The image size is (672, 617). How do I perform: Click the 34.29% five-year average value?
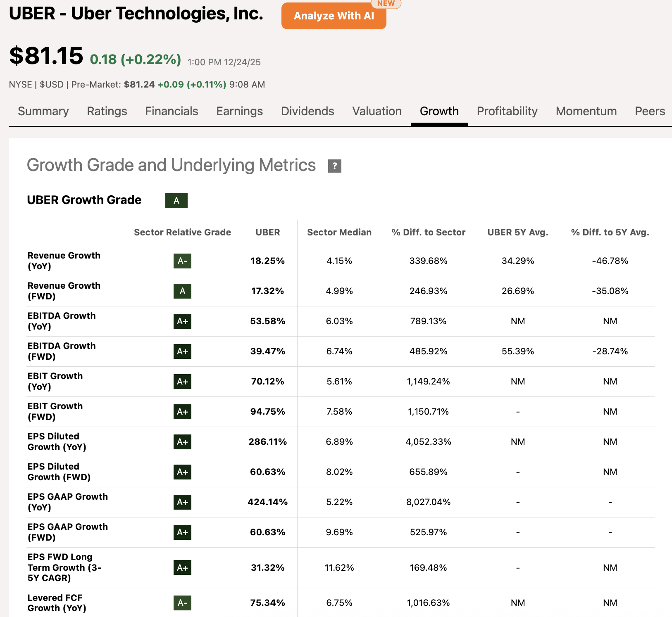tap(518, 261)
